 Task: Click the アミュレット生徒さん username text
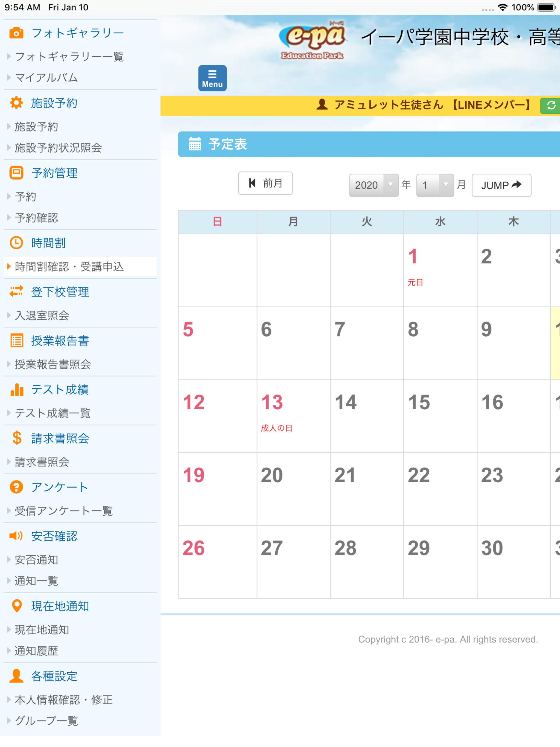[x=389, y=105]
